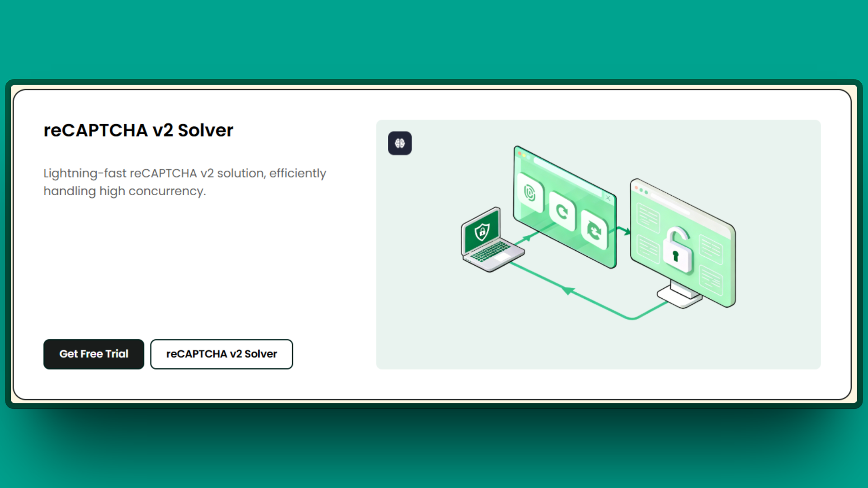Click the bottom-right text block on the monitor
The image size is (868, 488).
[x=711, y=280]
